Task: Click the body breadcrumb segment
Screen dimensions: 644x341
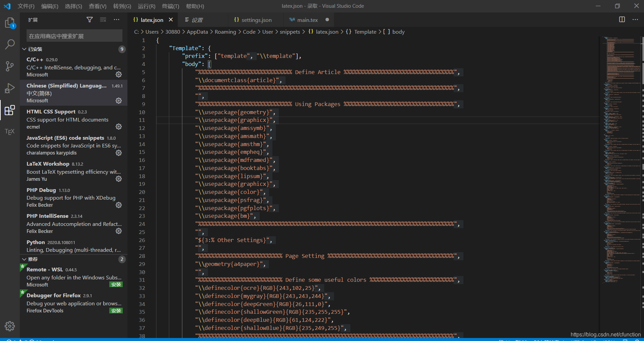Action: (x=399, y=32)
